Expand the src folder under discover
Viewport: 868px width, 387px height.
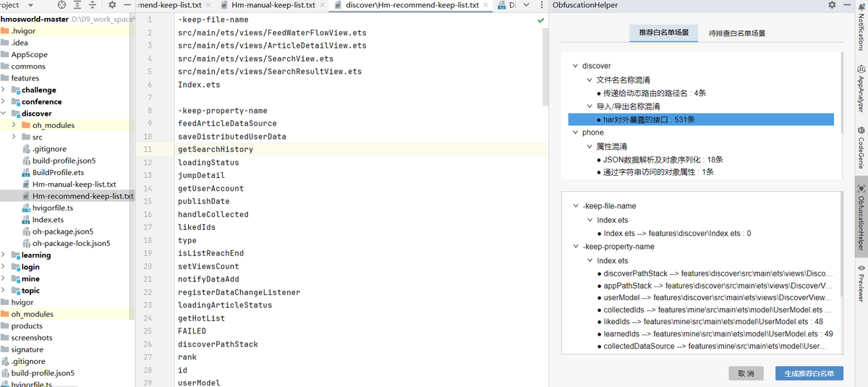pos(15,137)
